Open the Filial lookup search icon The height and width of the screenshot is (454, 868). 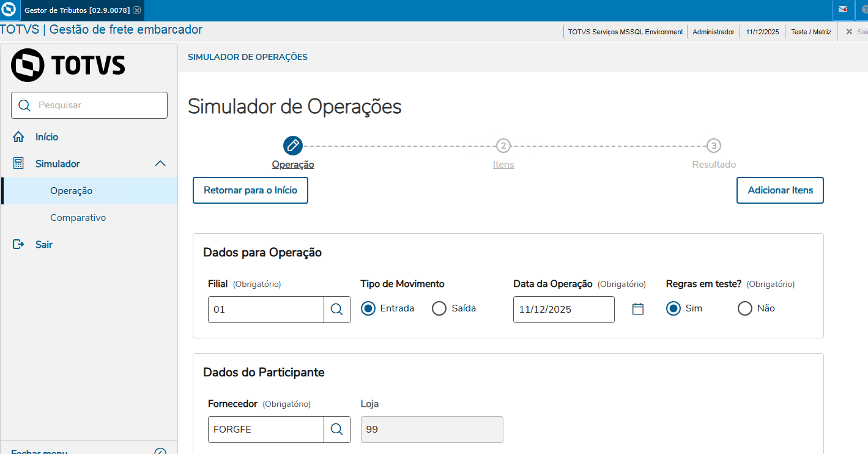pos(337,310)
